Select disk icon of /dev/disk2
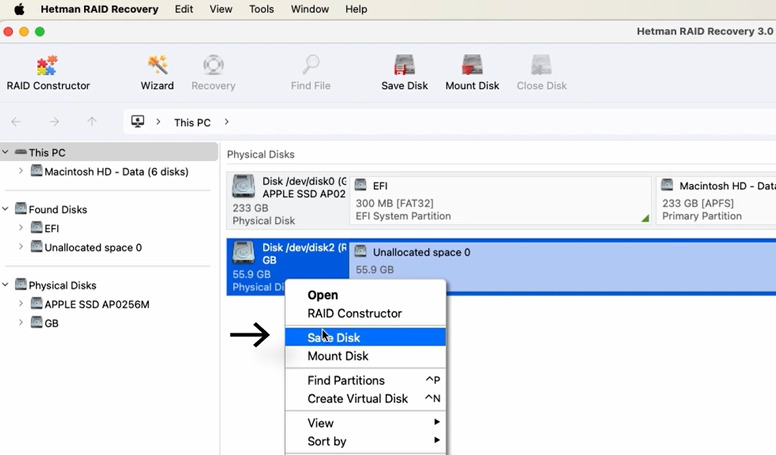Screen dimensions: 776x455 pos(244,253)
